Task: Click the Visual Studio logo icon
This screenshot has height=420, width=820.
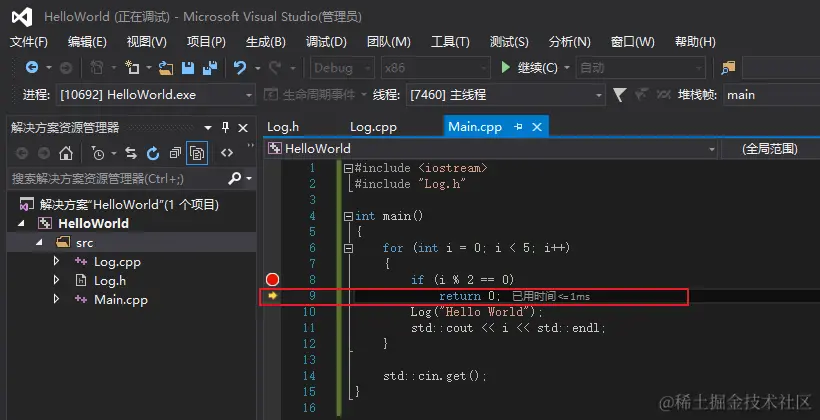Action: pos(22,17)
